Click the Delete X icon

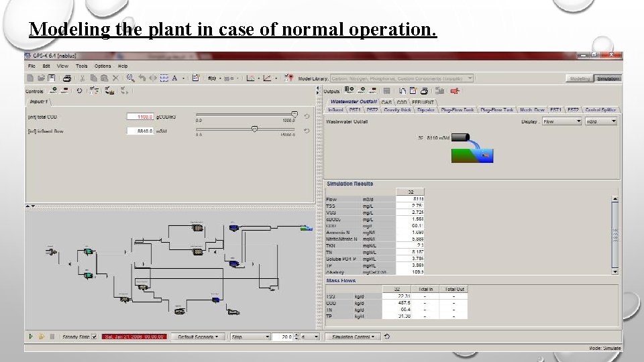coord(116,78)
